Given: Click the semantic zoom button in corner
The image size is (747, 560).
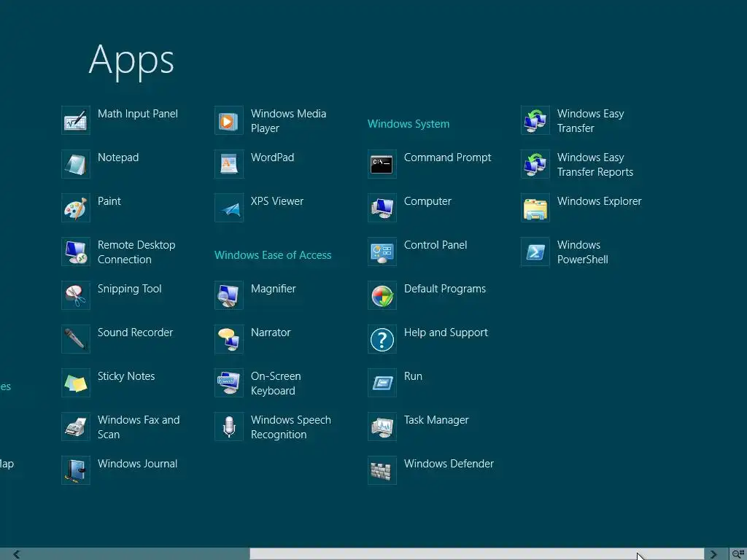Looking at the screenshot, I should click(x=738, y=554).
